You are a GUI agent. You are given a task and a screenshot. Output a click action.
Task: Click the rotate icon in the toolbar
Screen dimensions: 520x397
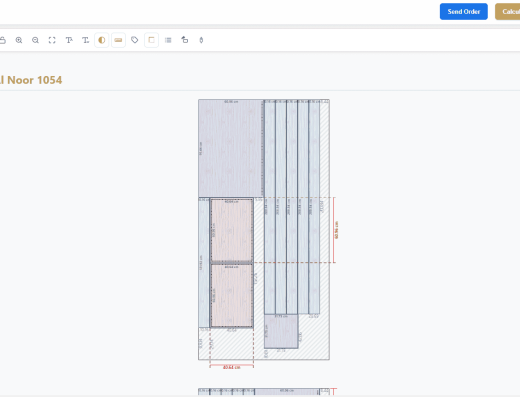[185, 40]
